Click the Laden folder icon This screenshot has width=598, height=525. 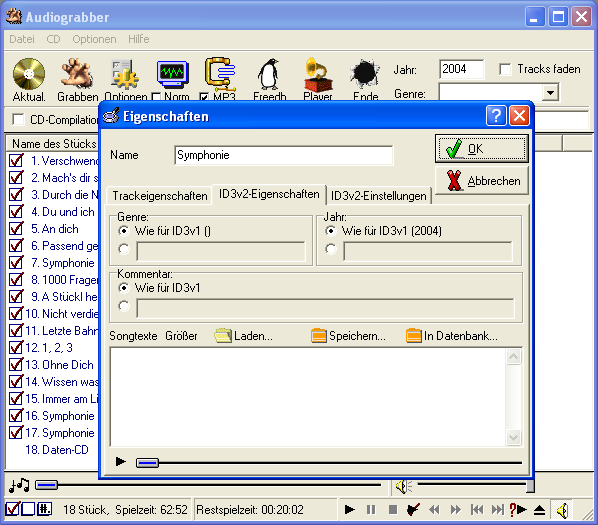223,336
